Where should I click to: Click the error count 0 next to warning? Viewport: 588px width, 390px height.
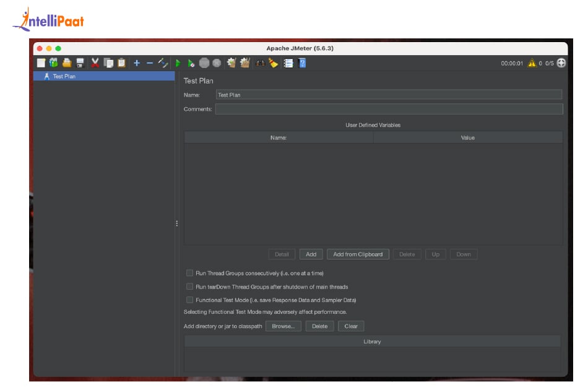point(540,63)
